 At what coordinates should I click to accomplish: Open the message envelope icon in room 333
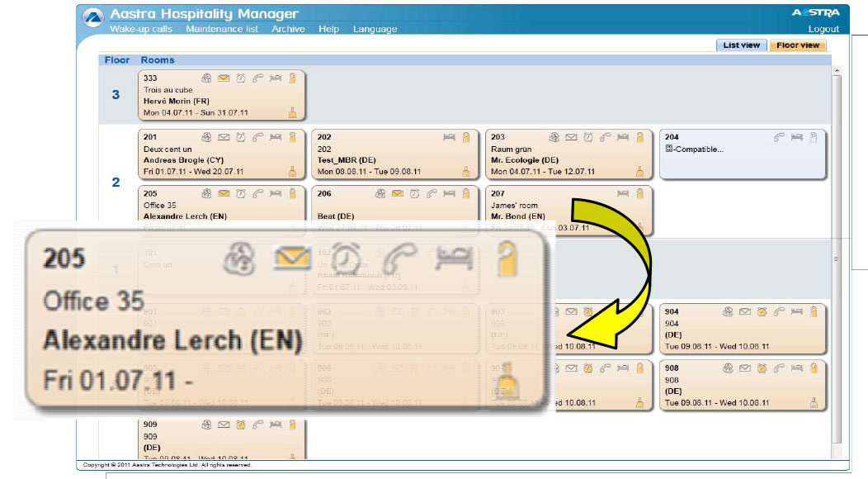click(224, 78)
